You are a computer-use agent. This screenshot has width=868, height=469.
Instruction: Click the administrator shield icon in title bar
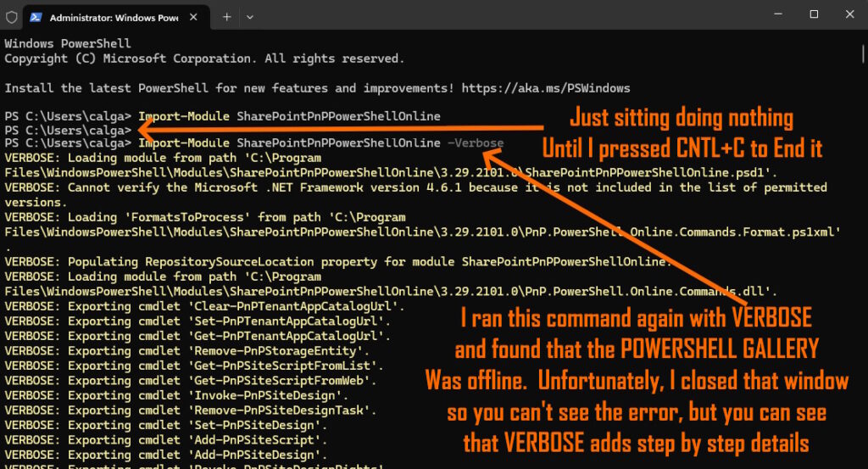tap(11, 16)
